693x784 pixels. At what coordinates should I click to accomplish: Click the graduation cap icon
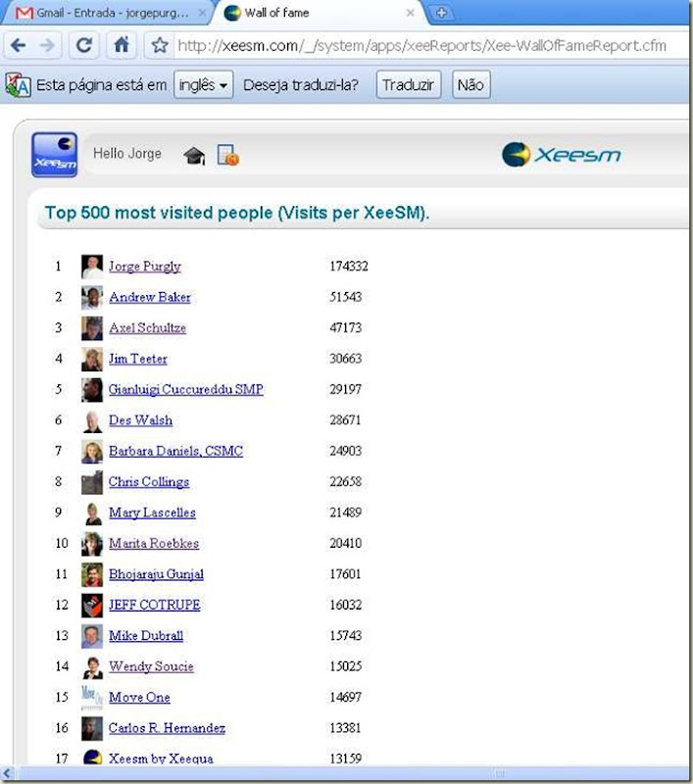click(194, 156)
